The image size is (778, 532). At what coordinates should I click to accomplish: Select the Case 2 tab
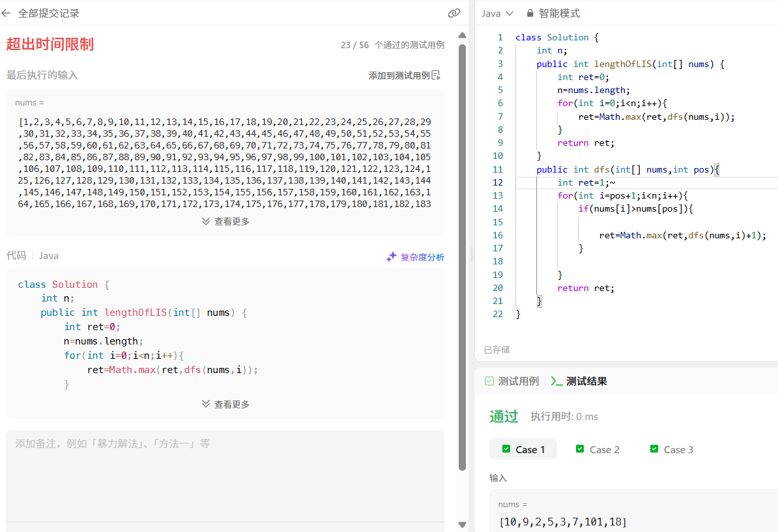click(598, 449)
